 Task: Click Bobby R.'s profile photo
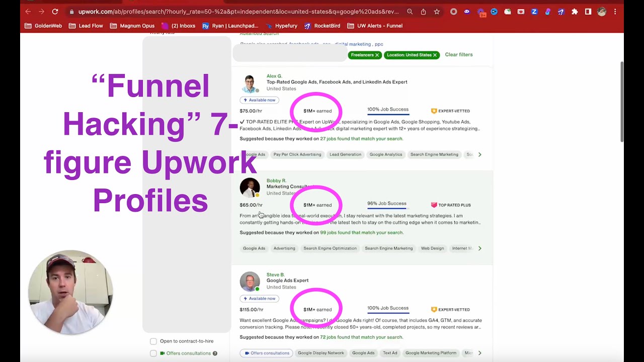[x=250, y=188]
